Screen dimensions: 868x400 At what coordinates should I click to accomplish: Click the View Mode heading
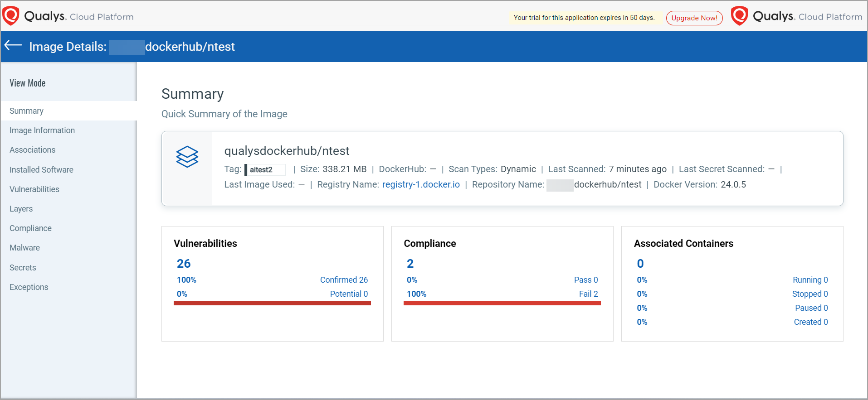tap(28, 83)
